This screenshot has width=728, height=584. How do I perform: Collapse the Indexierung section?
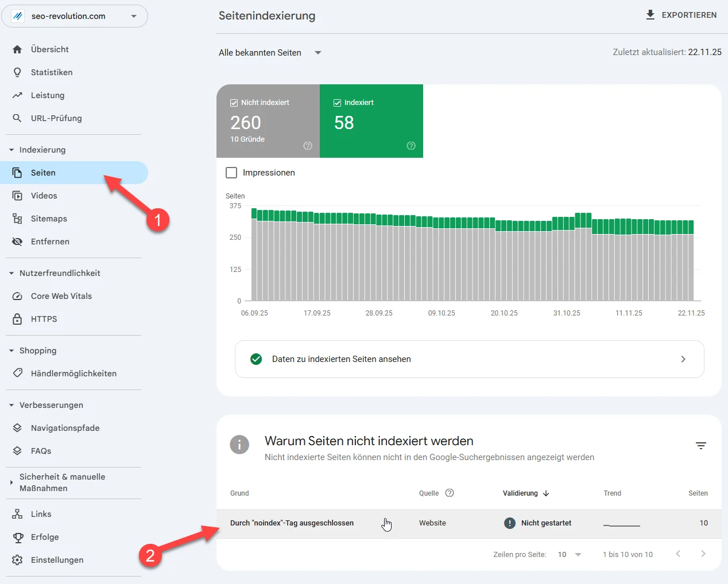11,150
